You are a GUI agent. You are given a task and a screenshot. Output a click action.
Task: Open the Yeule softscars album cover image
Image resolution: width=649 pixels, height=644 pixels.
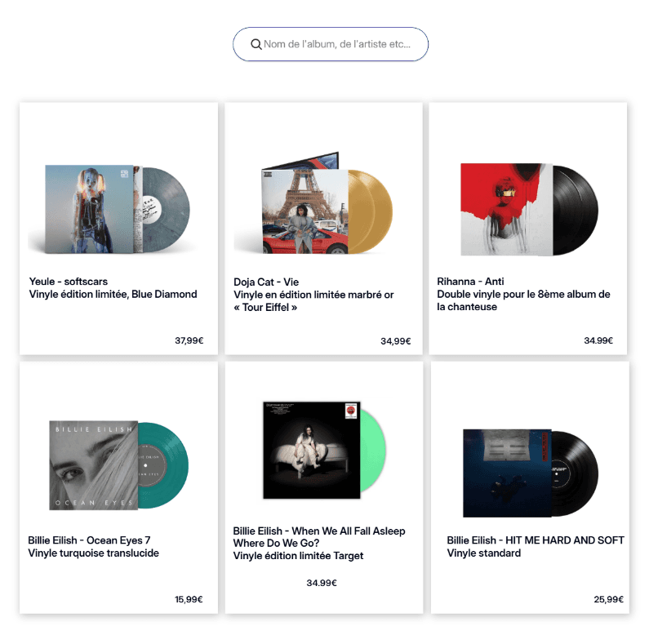pos(109,209)
